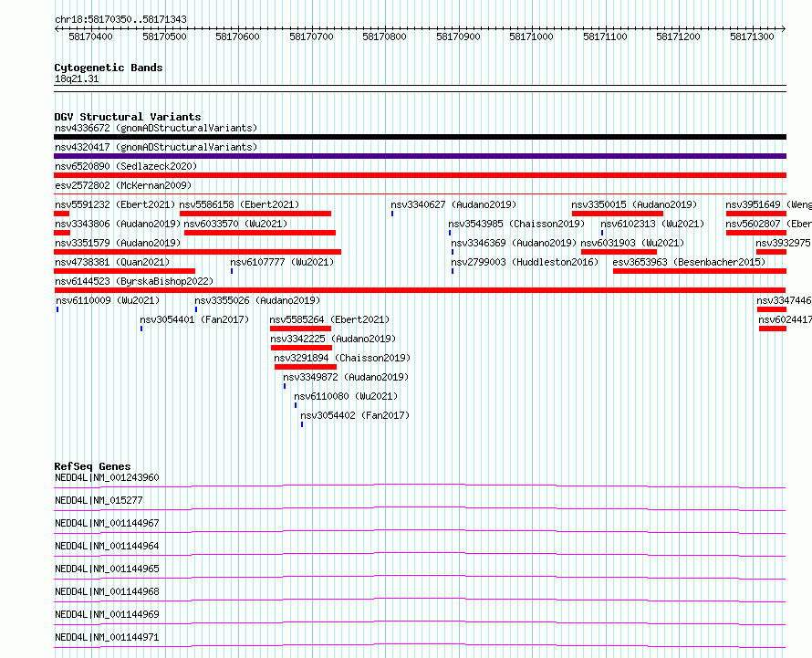Viewport: 812px width, 658px height.
Task: Open nsv3543985 Chaisson2019 variant
Action: coord(516,224)
